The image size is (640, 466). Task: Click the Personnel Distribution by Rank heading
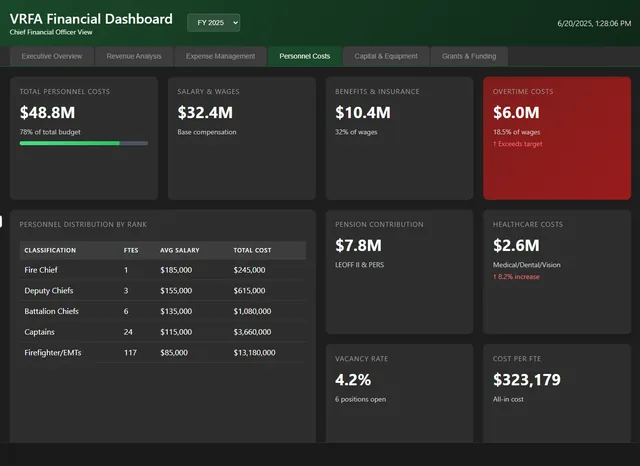click(x=83, y=224)
